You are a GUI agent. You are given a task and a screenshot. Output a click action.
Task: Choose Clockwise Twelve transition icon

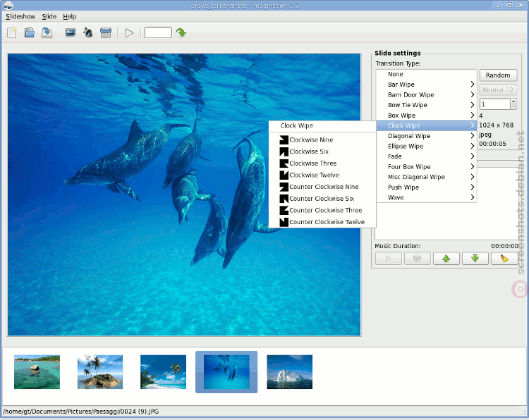click(284, 175)
